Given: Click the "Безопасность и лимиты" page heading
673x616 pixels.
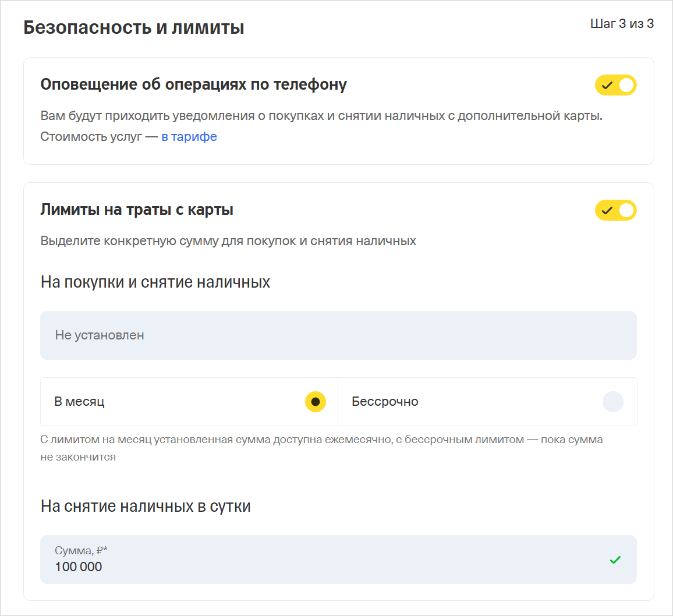Looking at the screenshot, I should pos(134,27).
